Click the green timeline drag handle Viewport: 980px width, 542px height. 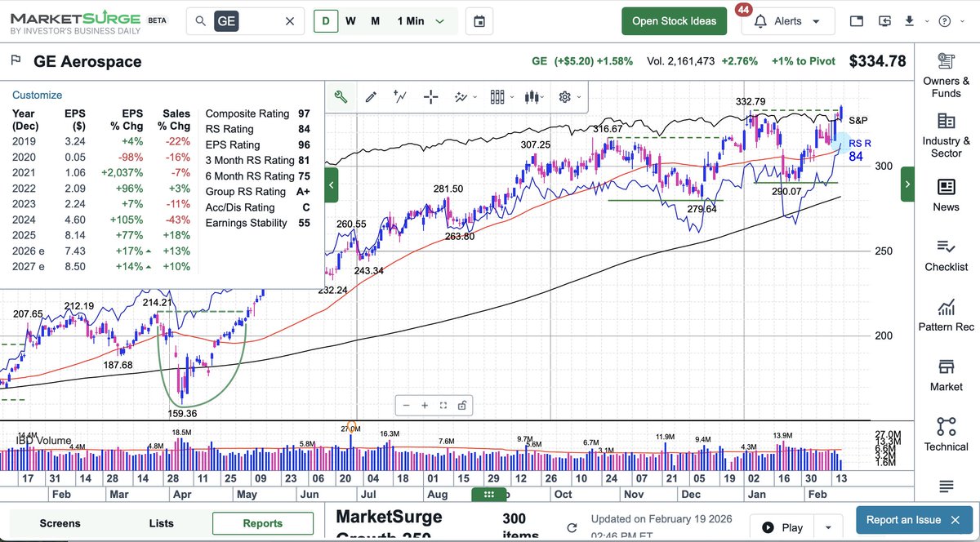pos(488,495)
